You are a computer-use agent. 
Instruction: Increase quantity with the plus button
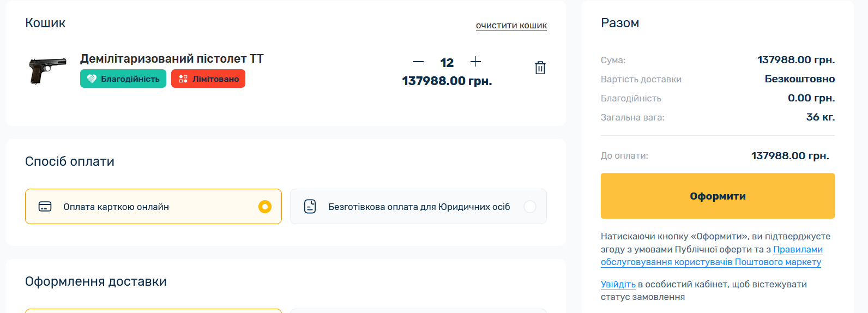(x=475, y=62)
